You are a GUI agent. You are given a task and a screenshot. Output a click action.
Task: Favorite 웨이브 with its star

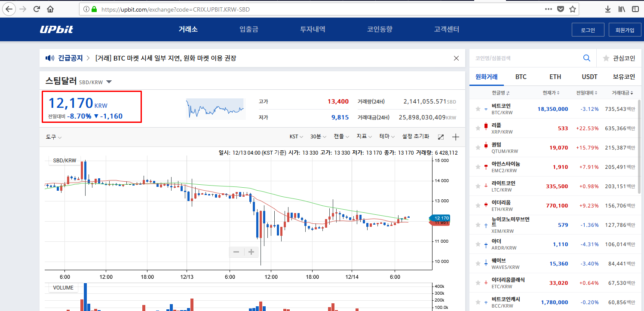[x=478, y=264]
